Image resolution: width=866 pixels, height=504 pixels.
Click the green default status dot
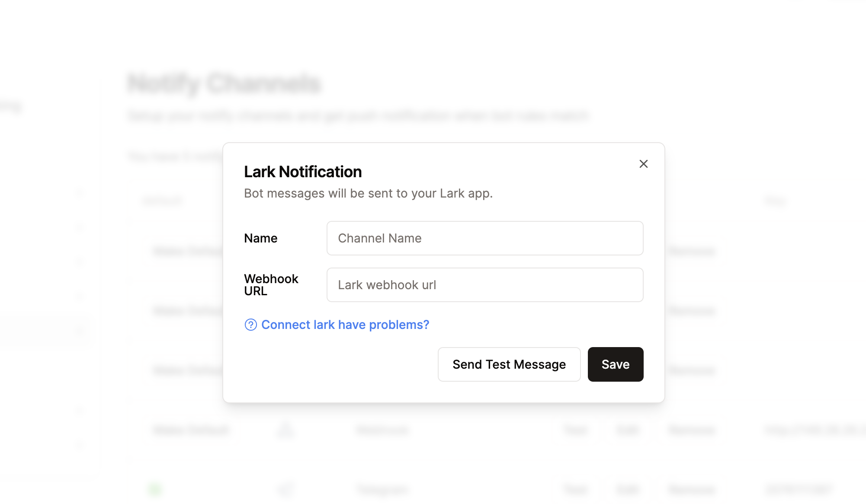pos(154,489)
